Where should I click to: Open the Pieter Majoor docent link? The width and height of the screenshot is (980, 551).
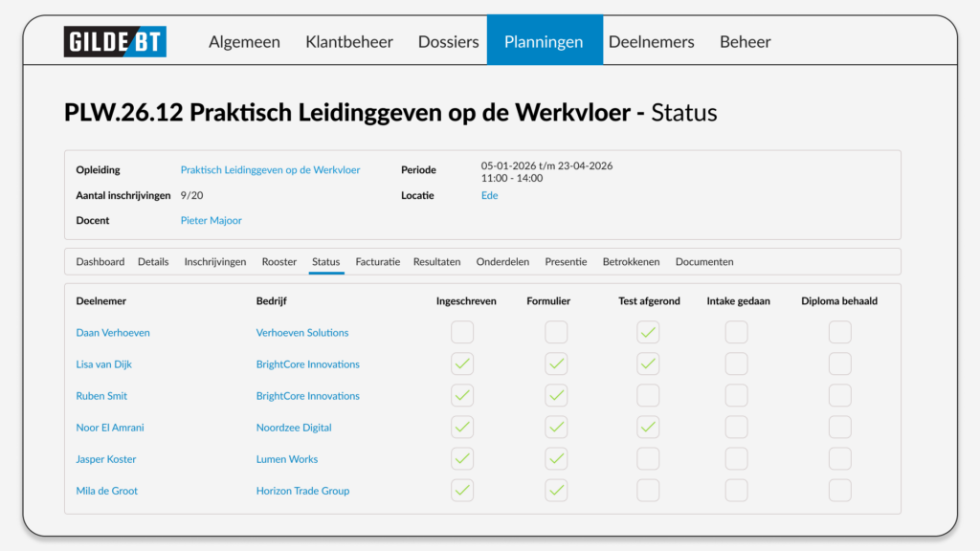[211, 220]
